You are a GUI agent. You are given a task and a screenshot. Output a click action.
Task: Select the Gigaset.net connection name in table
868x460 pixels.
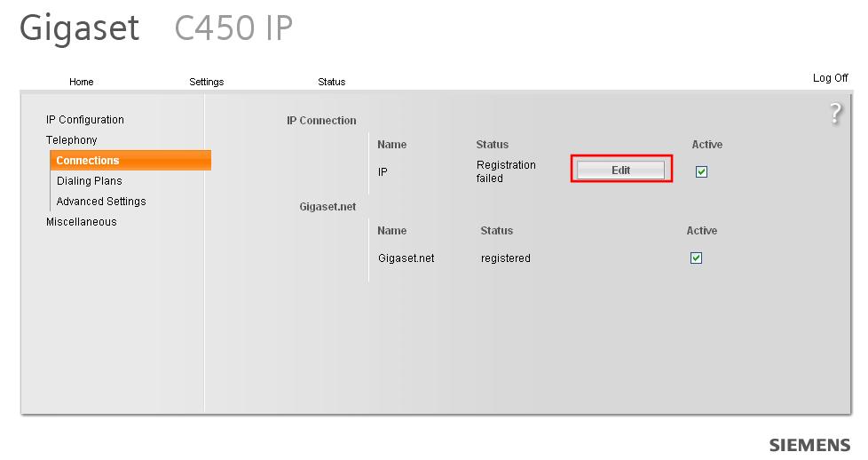[x=406, y=258]
